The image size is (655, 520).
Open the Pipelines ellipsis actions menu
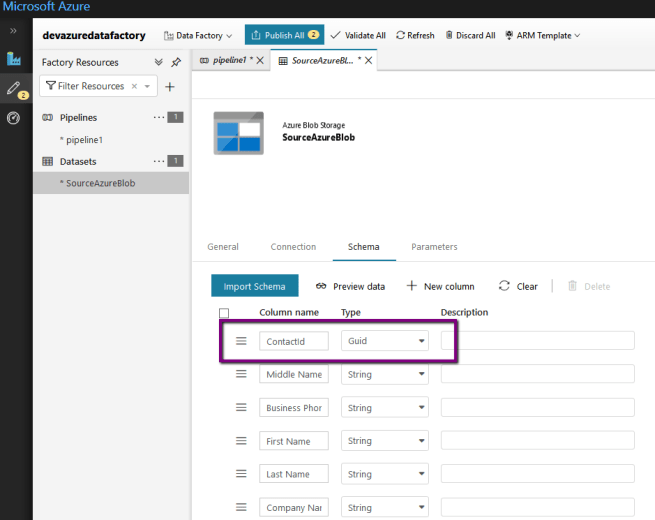158,117
